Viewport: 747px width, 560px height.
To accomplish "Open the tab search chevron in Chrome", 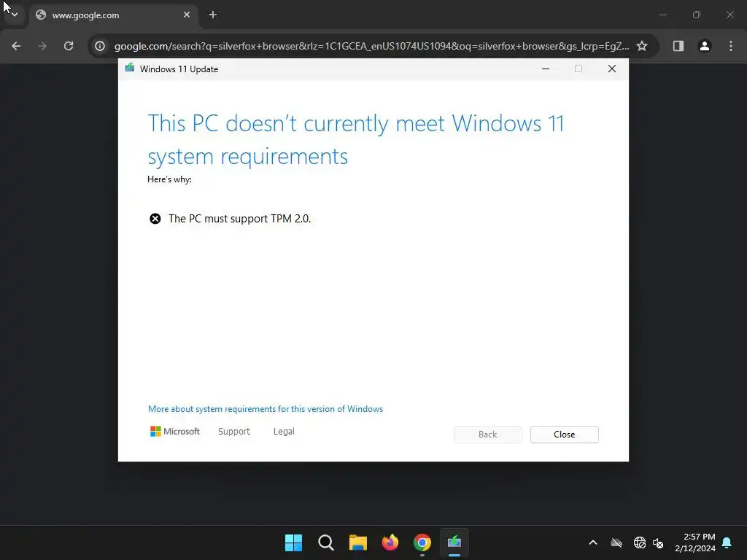I will 15,15.
